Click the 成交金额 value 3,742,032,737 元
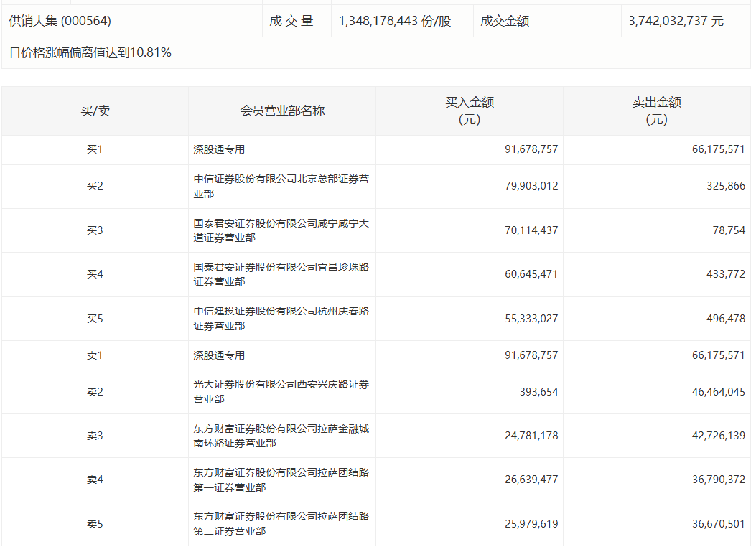756x552 pixels. point(676,22)
